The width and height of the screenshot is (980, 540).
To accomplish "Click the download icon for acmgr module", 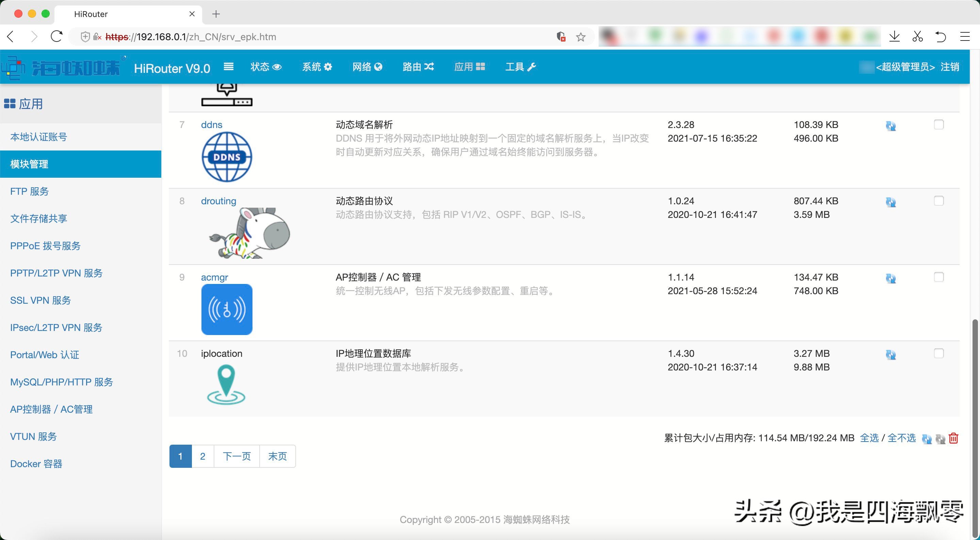I will (890, 278).
